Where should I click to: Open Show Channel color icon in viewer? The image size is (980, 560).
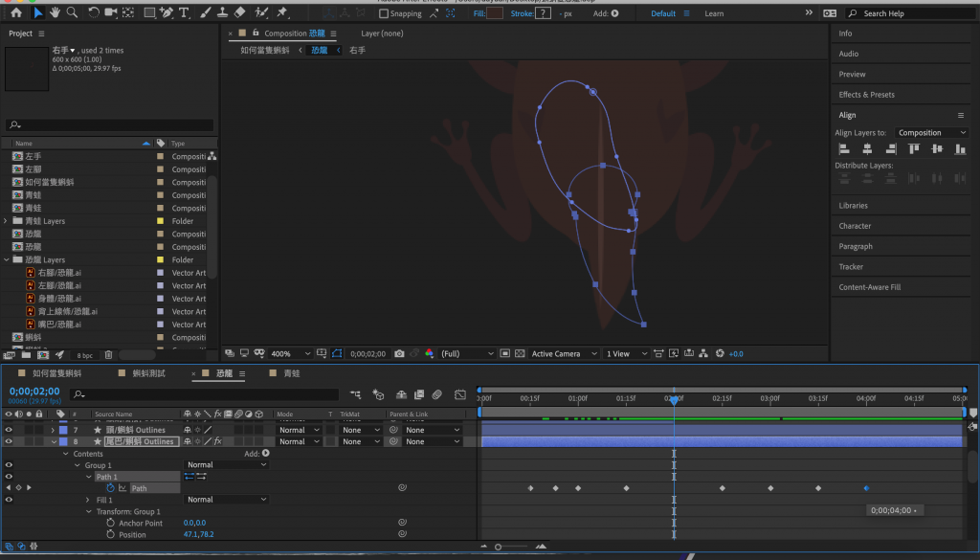pos(429,354)
